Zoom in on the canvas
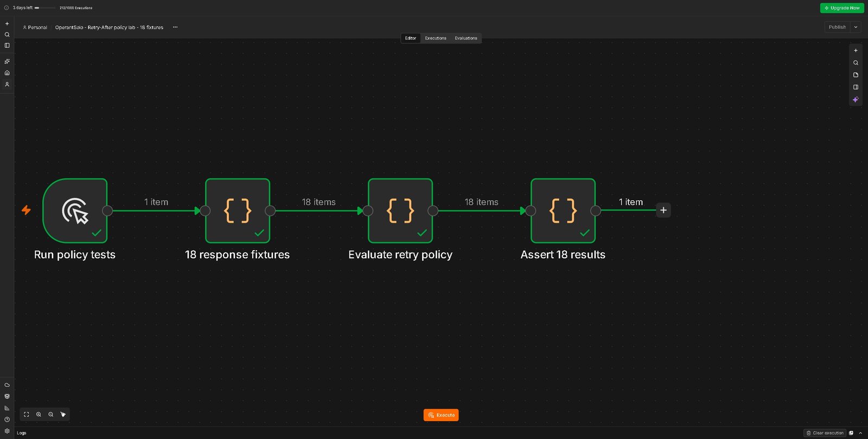 (x=39, y=415)
